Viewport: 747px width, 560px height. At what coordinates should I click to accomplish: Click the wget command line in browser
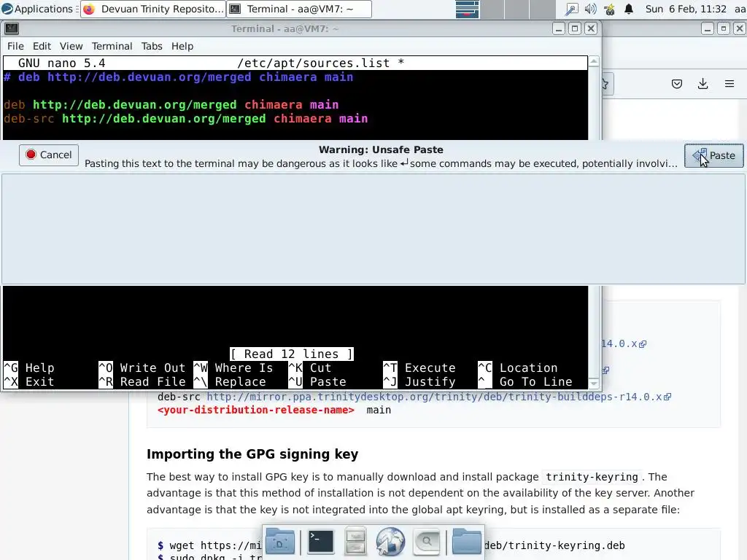391,545
